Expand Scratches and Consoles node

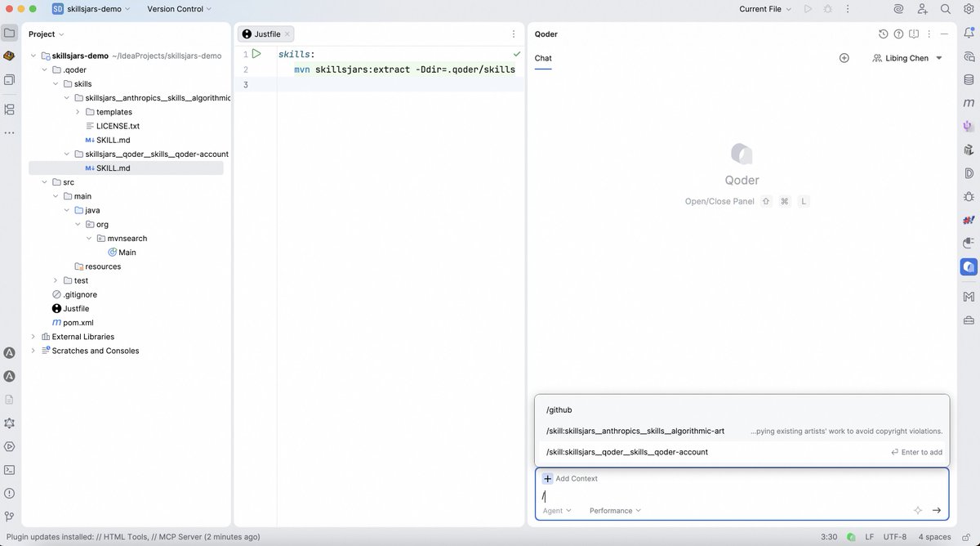[x=33, y=351]
